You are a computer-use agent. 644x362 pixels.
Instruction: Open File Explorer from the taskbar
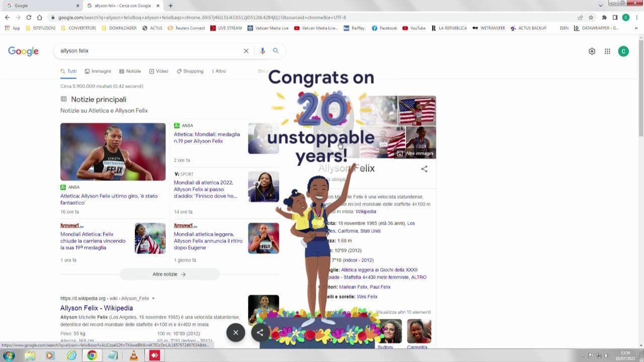[x=30, y=355]
